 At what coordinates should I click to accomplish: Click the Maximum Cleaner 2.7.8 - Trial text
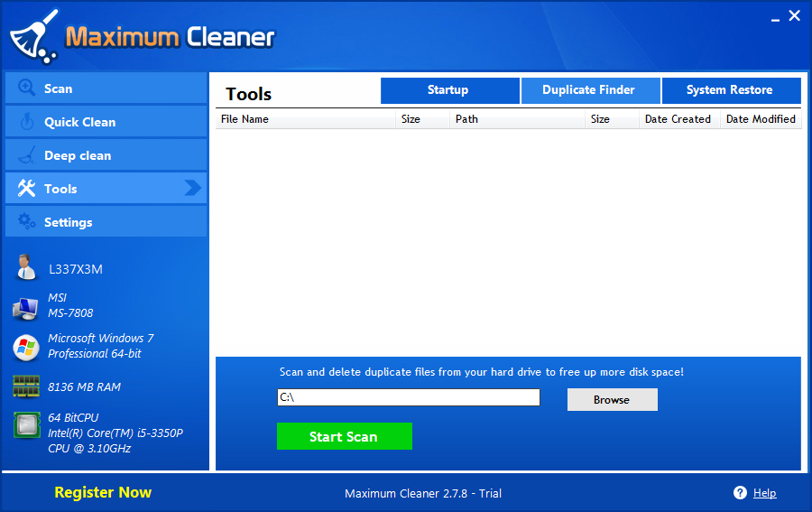point(423,493)
